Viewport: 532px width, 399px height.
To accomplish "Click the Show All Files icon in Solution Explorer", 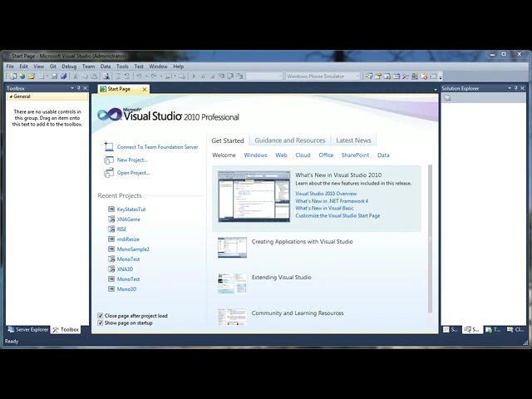I will (x=447, y=98).
